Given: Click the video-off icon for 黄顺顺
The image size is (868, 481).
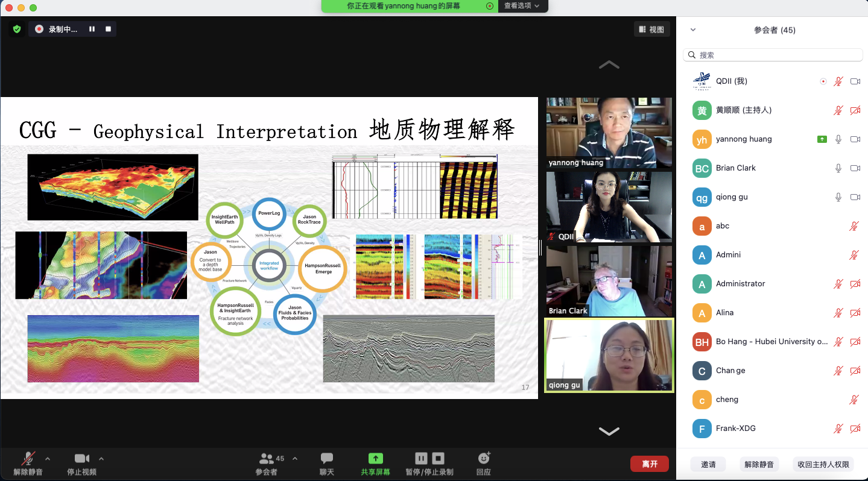Looking at the screenshot, I should tap(855, 110).
